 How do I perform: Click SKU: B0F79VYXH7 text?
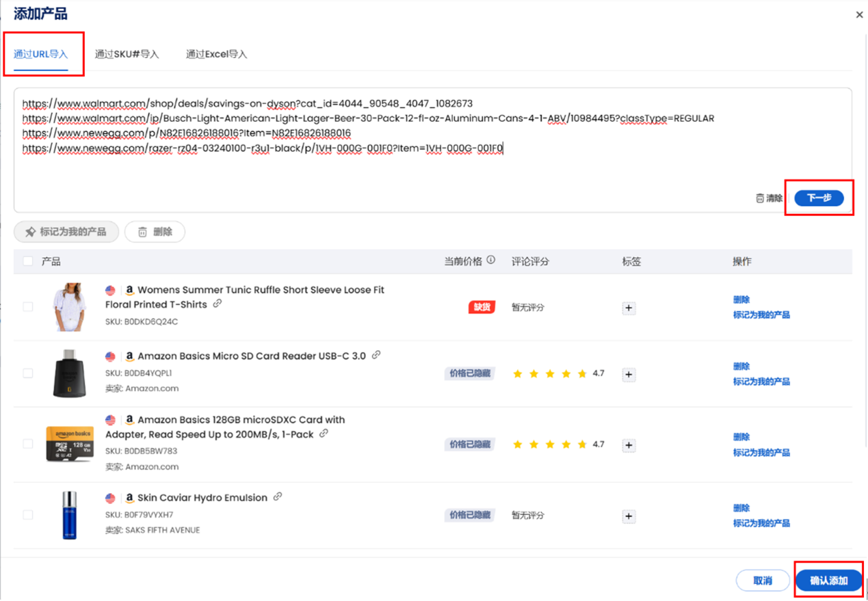click(140, 515)
